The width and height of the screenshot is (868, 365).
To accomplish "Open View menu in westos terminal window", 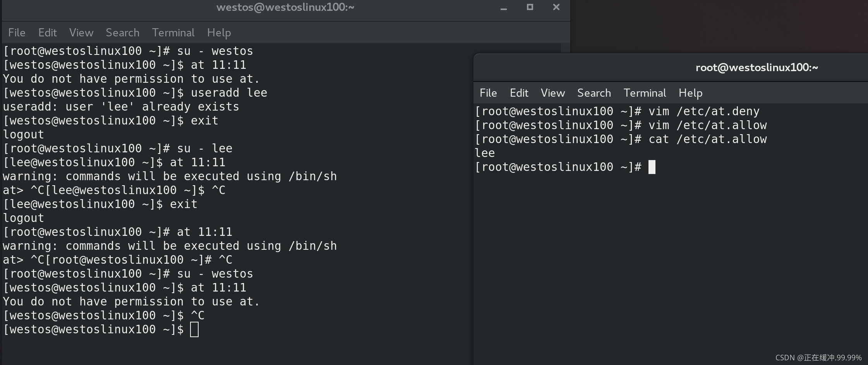I will click(81, 32).
